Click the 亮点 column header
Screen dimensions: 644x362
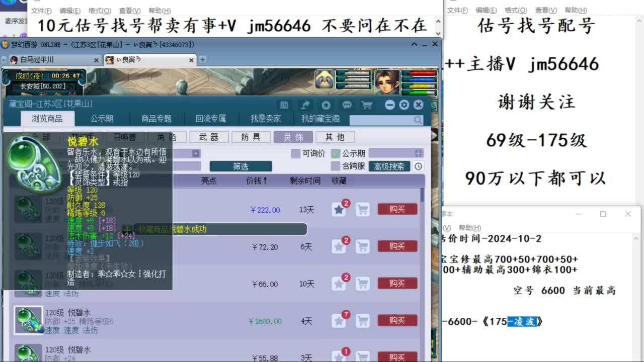pos(209,180)
